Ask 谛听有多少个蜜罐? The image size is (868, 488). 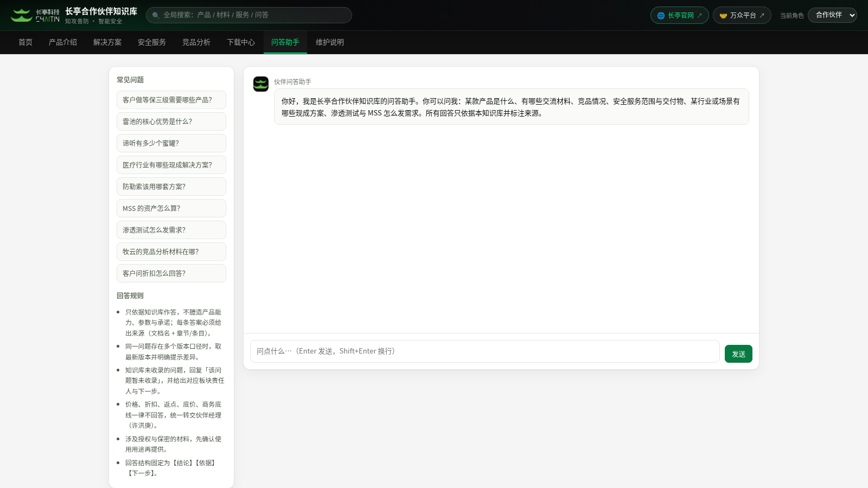pyautogui.click(x=171, y=143)
